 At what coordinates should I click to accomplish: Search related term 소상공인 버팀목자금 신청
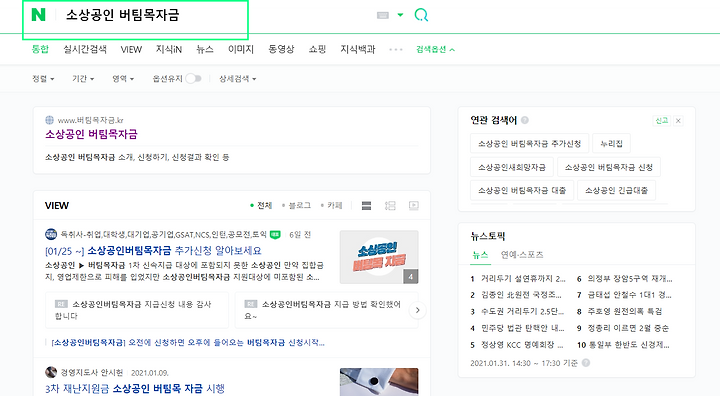click(x=609, y=167)
